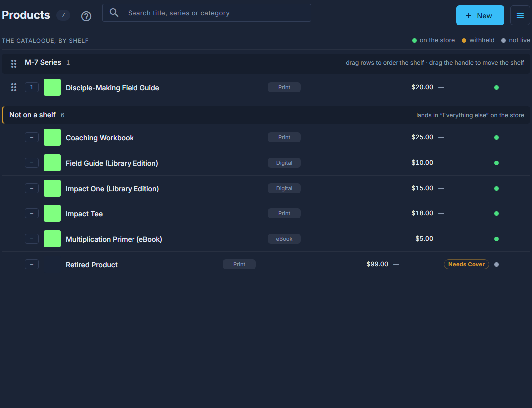Viewport: 532px width, 408px height.
Task: Click the green status dot for Impact One (Library Edition)
Action: click(496, 189)
